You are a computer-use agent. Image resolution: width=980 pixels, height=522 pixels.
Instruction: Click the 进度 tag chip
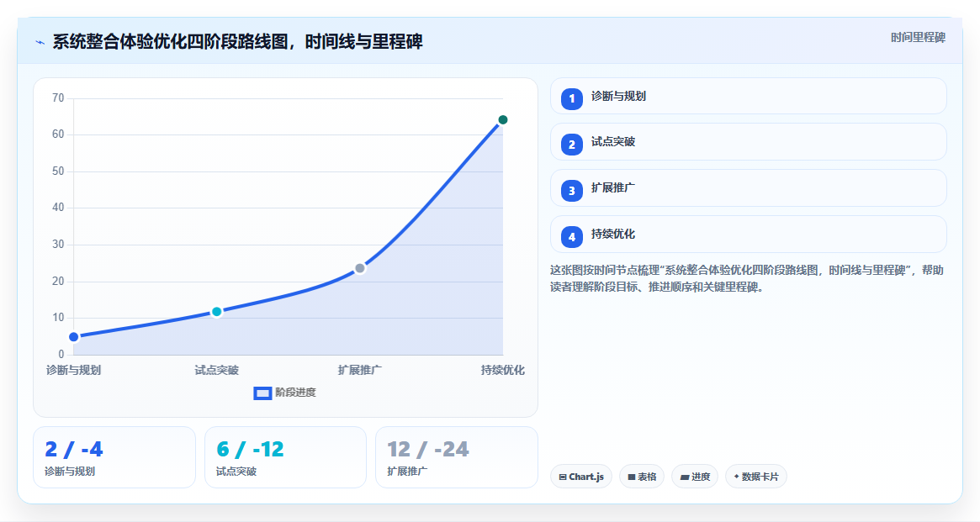pyautogui.click(x=695, y=477)
